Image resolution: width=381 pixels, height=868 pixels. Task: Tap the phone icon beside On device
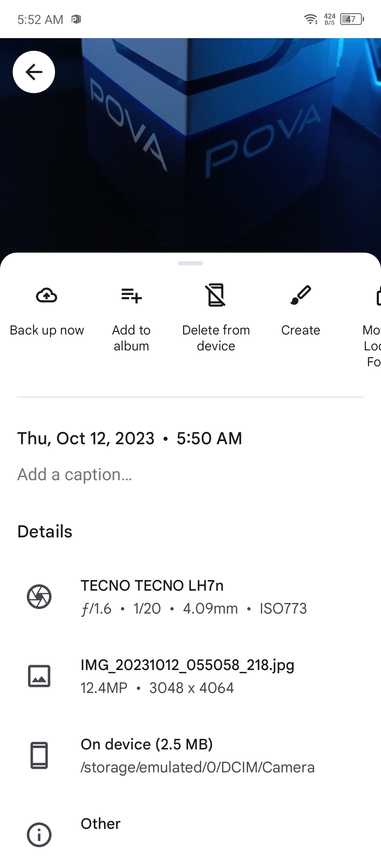[39, 755]
